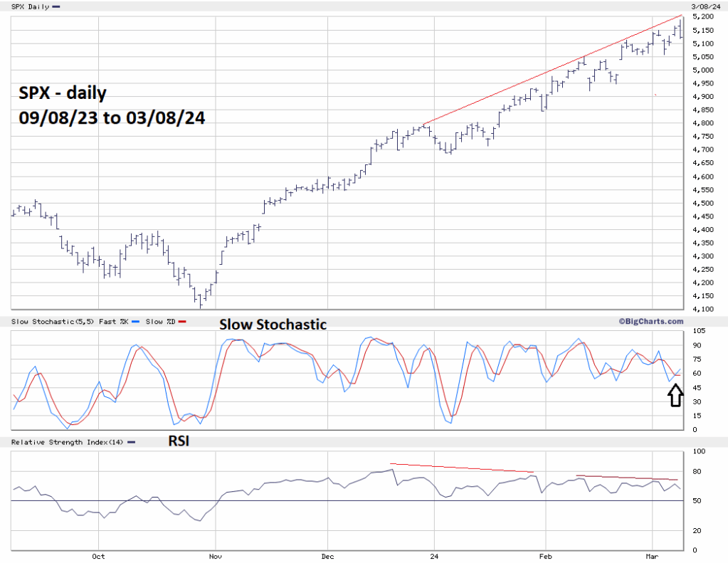This screenshot has width=728, height=563.
Task: Click the ©BigCharts.com watermark
Action: [x=650, y=322]
